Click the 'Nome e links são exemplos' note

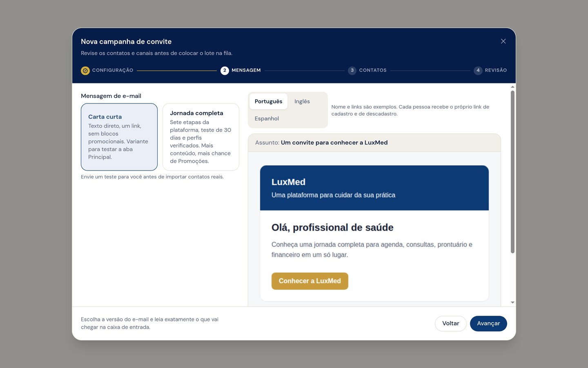[410, 110]
